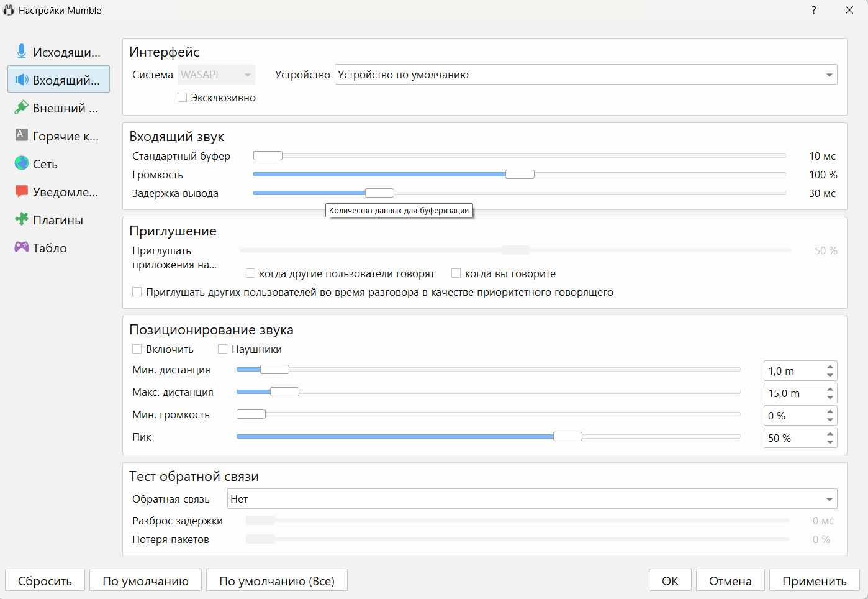Click the question mark help button
Screen dimensions: 868x599
click(813, 10)
